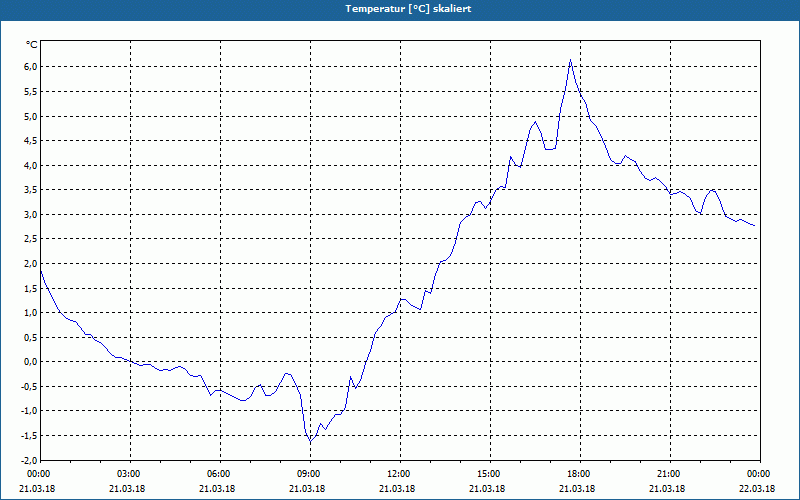Select the 1,0 y-axis value
800x500 pixels.
[x=30, y=313]
